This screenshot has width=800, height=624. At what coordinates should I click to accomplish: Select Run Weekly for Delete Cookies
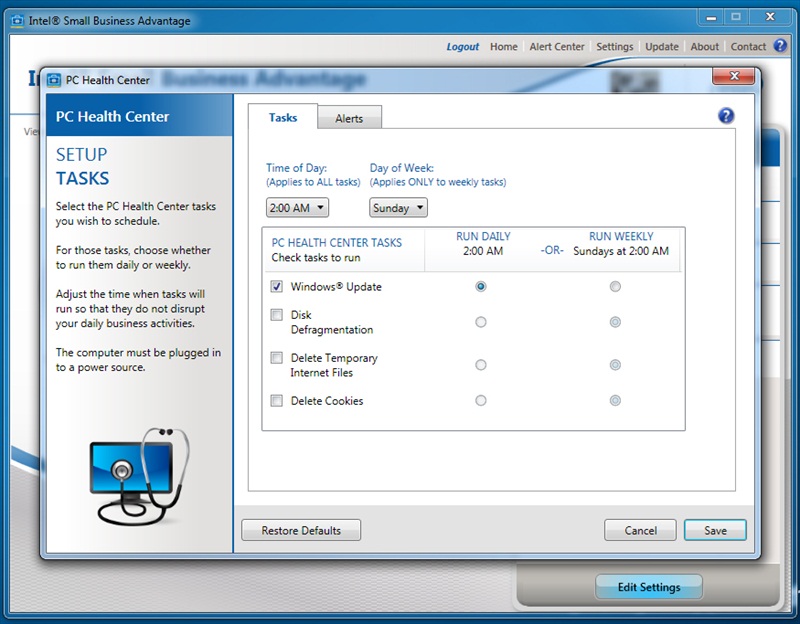coord(615,401)
